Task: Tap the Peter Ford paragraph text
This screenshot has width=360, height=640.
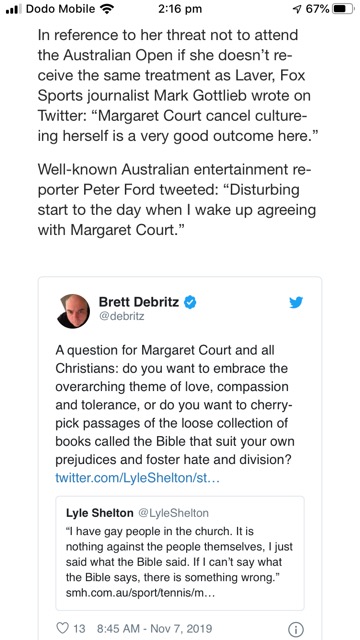Action: tap(177, 200)
